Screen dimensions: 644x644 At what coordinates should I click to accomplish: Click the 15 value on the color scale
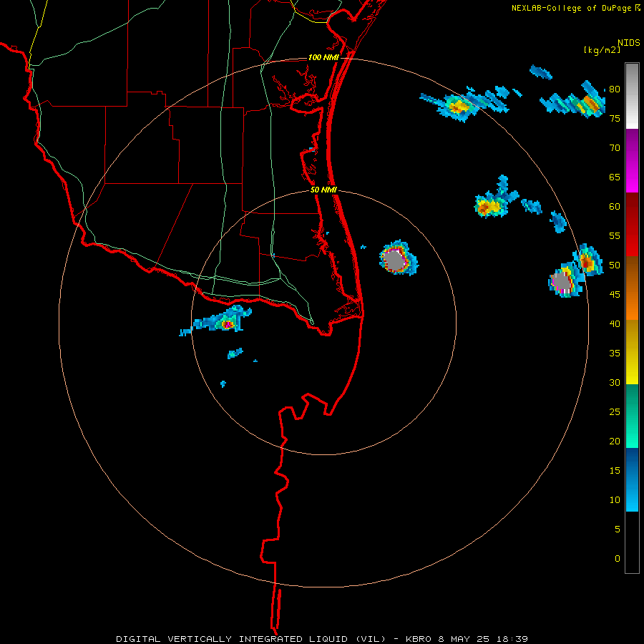point(615,471)
